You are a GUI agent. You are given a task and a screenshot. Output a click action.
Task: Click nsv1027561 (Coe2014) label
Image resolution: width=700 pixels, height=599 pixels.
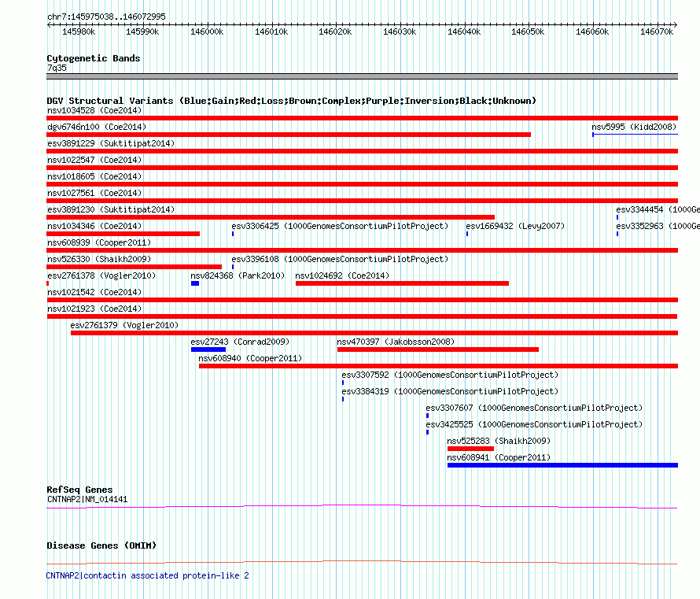pyautogui.click(x=94, y=193)
